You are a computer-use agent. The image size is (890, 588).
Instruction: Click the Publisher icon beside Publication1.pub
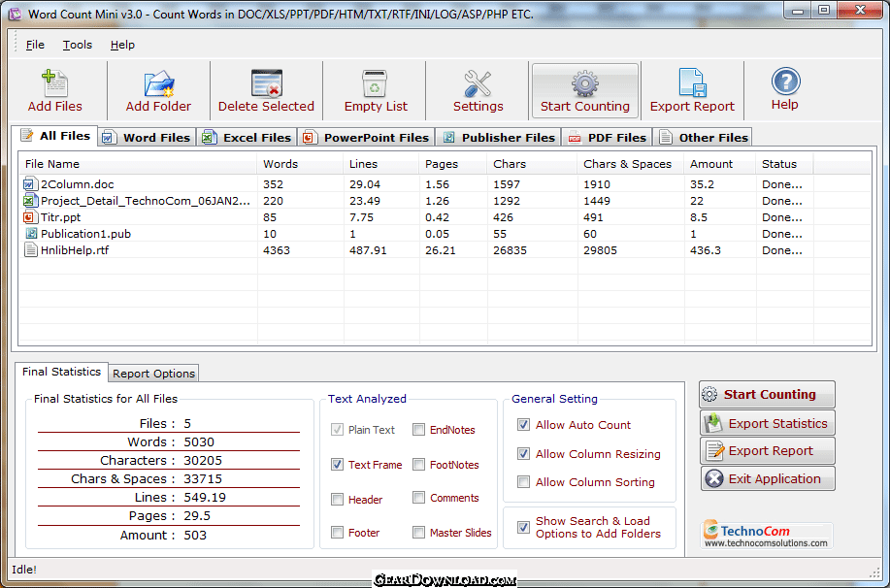click(31, 234)
